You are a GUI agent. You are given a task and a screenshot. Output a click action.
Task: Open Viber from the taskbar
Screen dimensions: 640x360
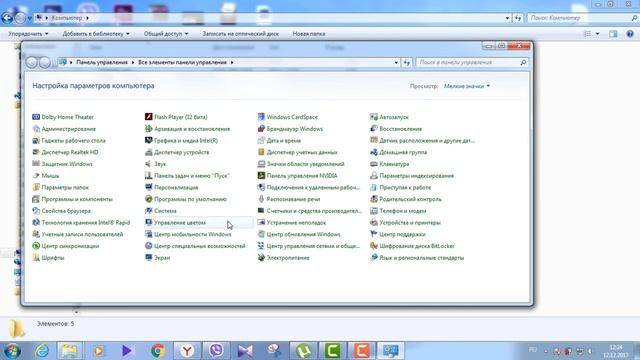pos(216,351)
